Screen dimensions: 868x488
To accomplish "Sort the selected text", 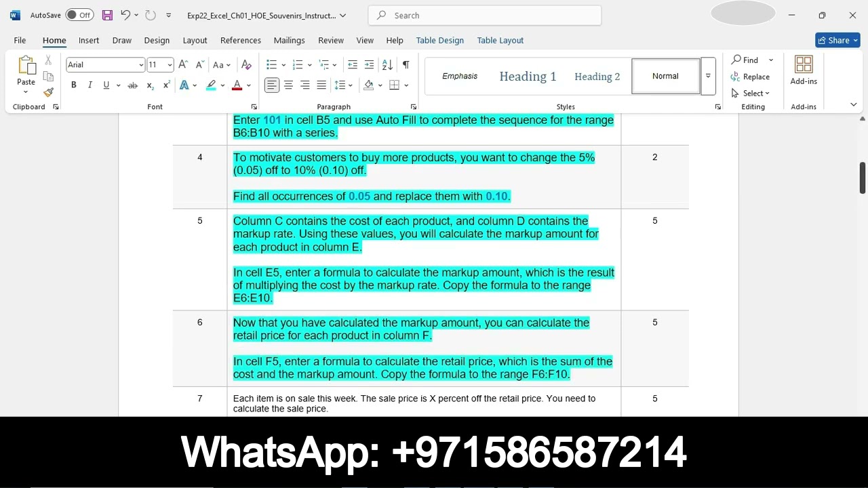I will (387, 64).
